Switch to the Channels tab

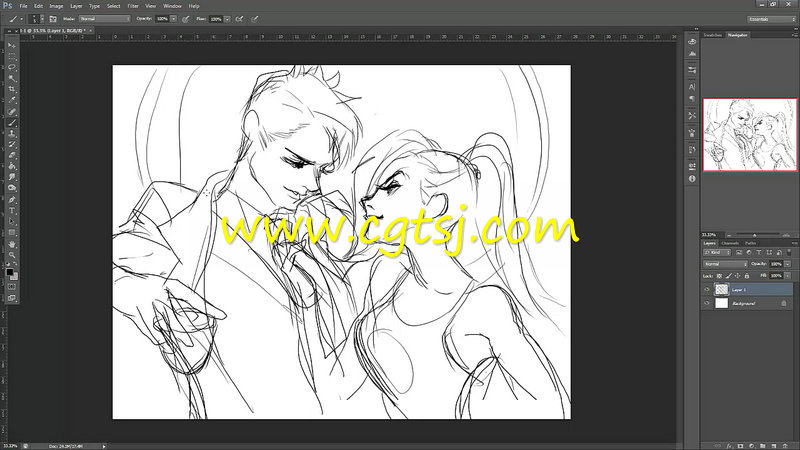[730, 243]
